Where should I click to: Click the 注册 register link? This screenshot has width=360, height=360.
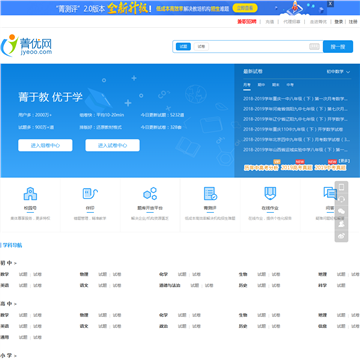coord(353,22)
